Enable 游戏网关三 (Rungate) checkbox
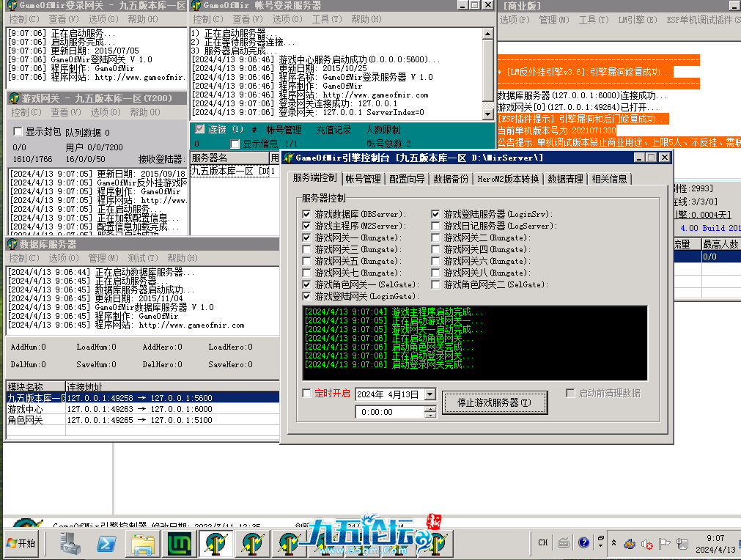 pyautogui.click(x=306, y=249)
